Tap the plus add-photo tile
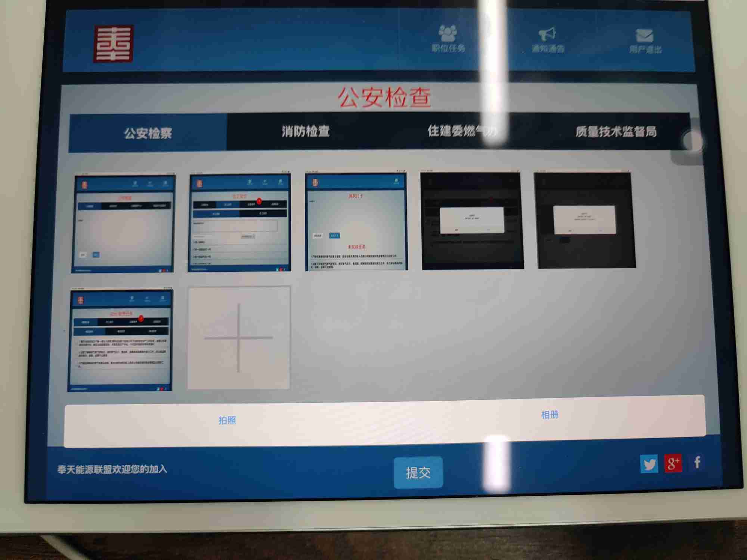 (239, 338)
